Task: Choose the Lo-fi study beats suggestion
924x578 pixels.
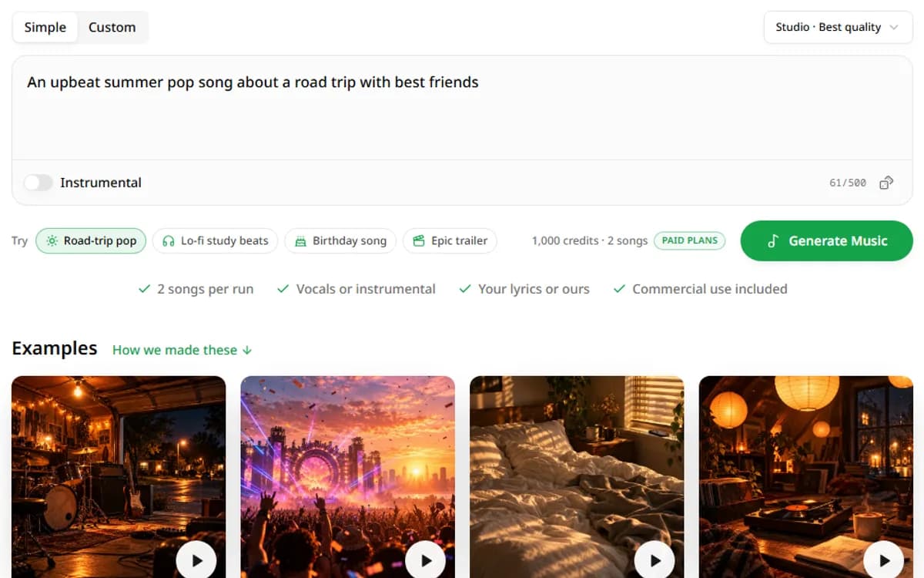Action: point(216,240)
